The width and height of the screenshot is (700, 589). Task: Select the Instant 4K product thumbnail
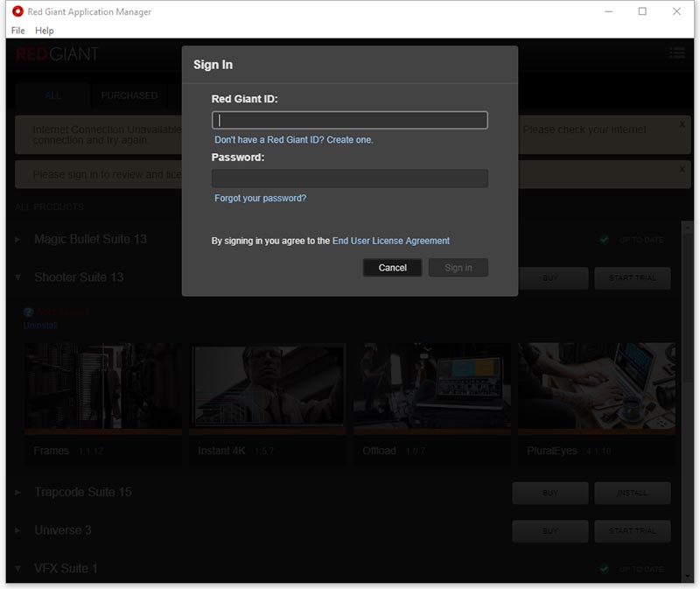point(268,387)
